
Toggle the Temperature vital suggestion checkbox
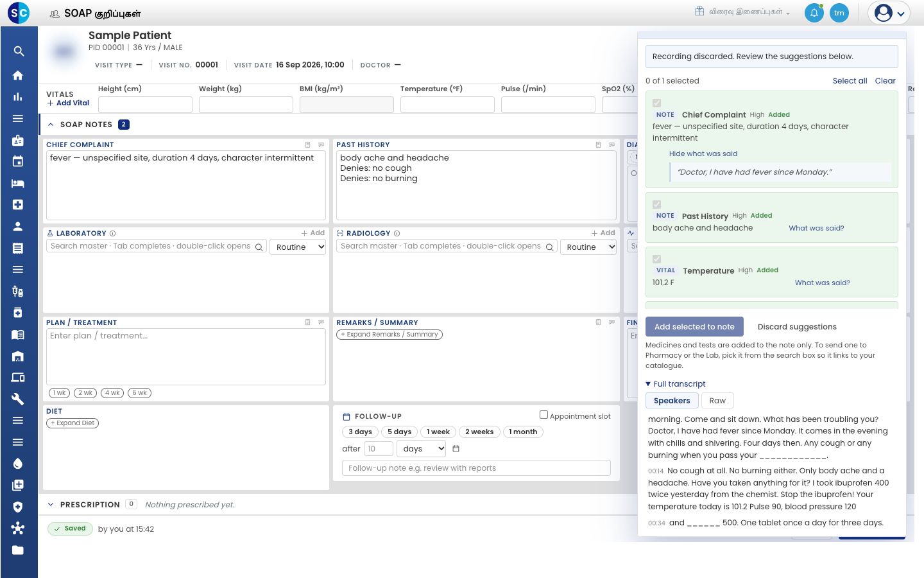656,259
